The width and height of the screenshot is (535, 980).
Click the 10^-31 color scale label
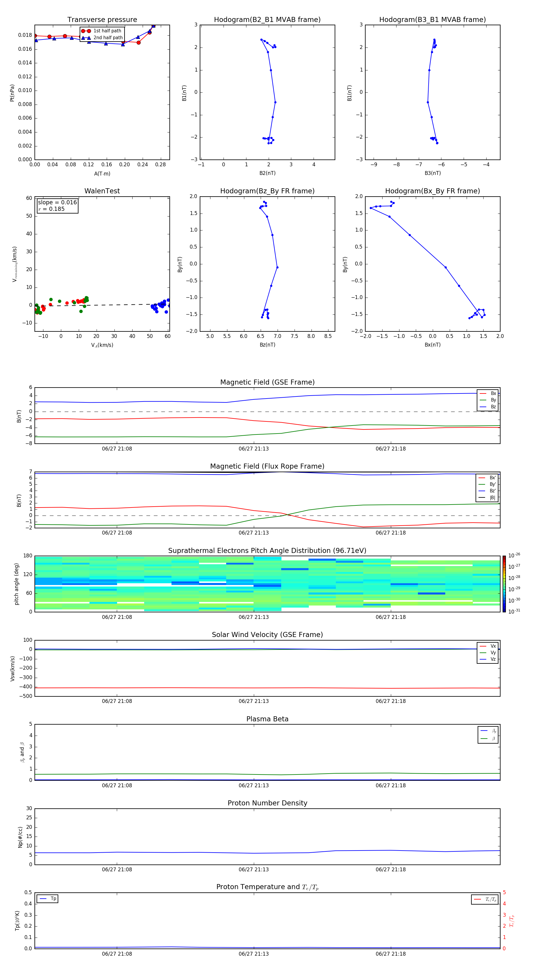[x=514, y=611]
